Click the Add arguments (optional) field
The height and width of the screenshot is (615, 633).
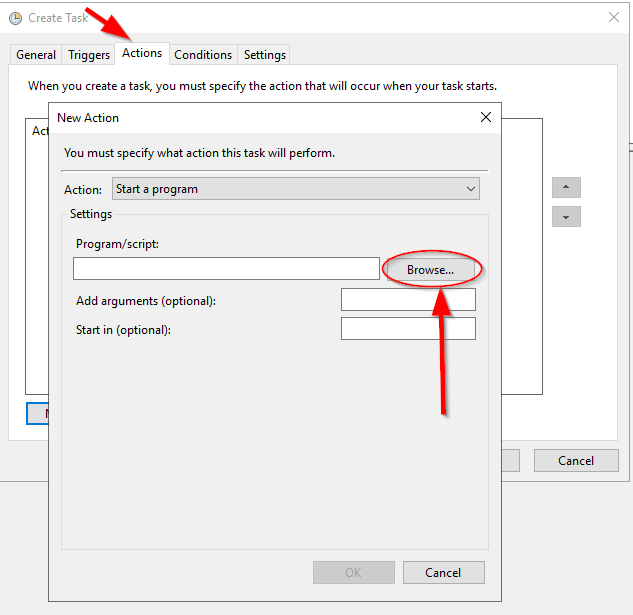[x=408, y=300]
